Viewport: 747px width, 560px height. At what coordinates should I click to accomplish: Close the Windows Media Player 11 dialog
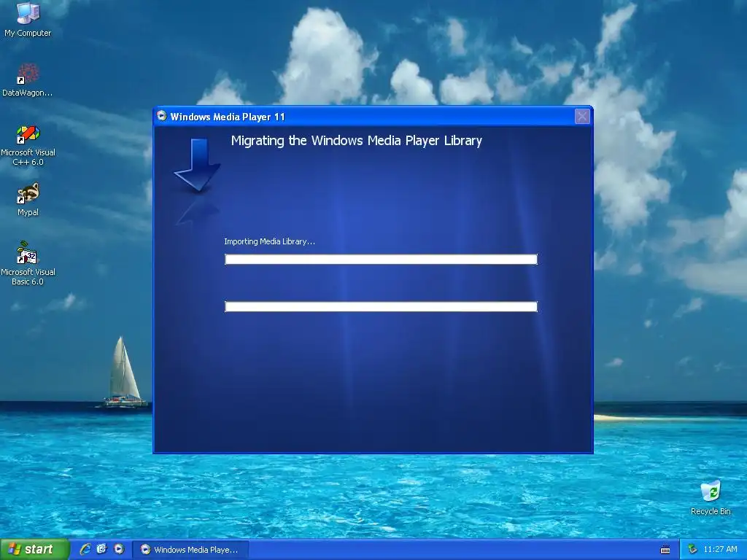point(582,116)
